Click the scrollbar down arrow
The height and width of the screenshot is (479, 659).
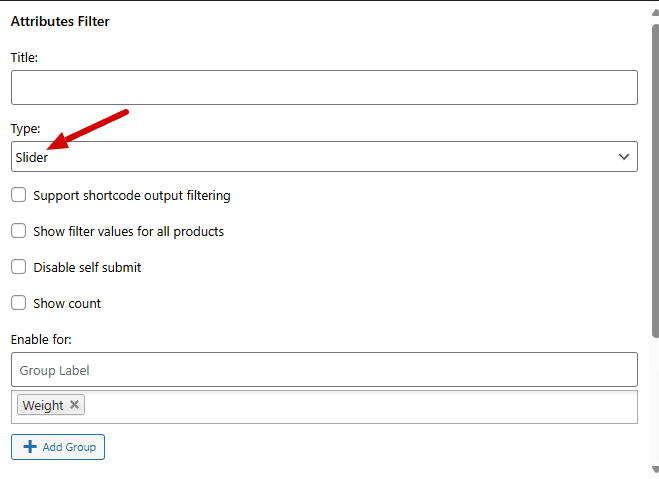(655, 469)
